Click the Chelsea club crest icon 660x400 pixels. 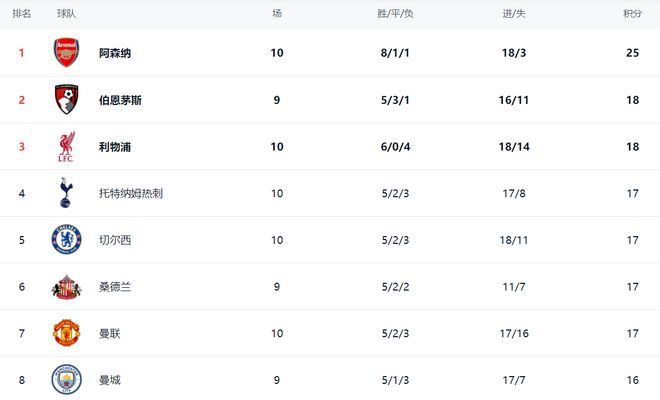point(67,240)
